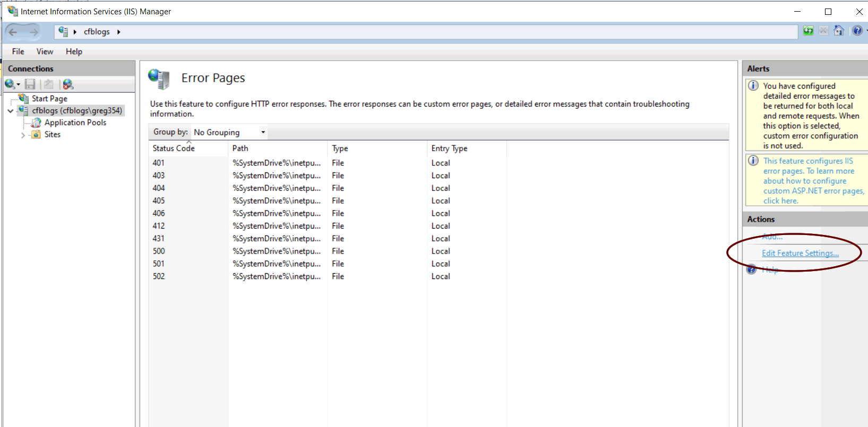Select the 406 status code row

click(328, 213)
